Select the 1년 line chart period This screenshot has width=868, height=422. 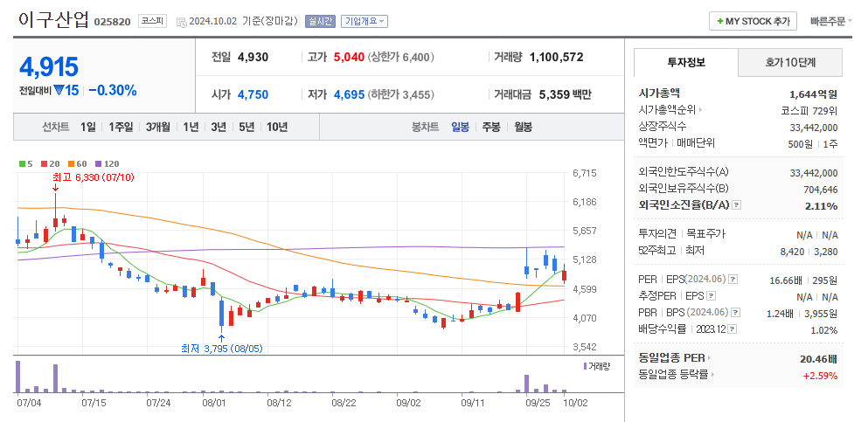coord(191,128)
